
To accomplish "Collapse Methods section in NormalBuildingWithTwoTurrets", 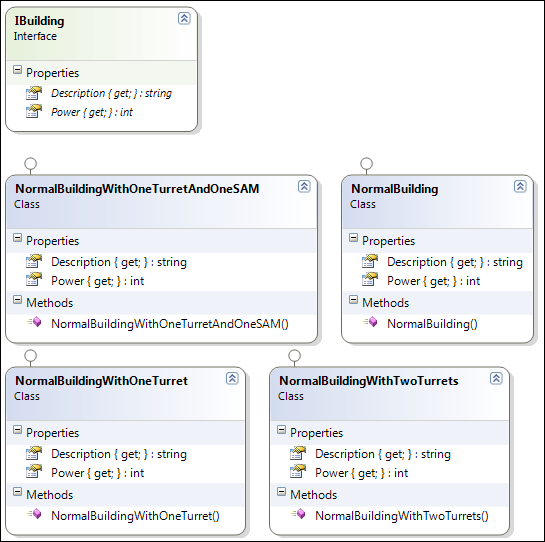I will (x=281, y=492).
